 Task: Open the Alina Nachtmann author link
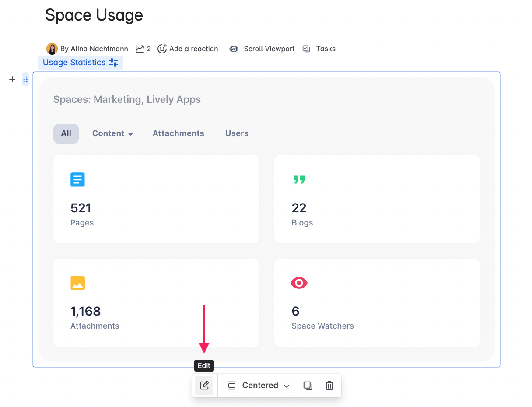tap(93, 49)
